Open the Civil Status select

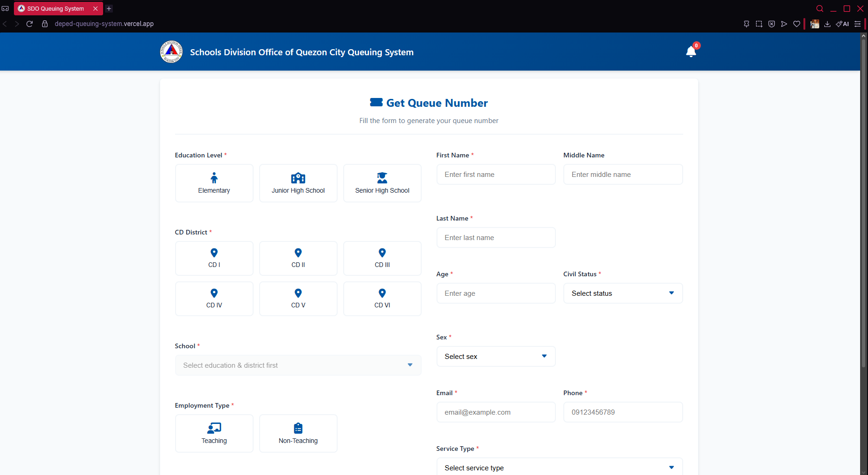point(623,293)
